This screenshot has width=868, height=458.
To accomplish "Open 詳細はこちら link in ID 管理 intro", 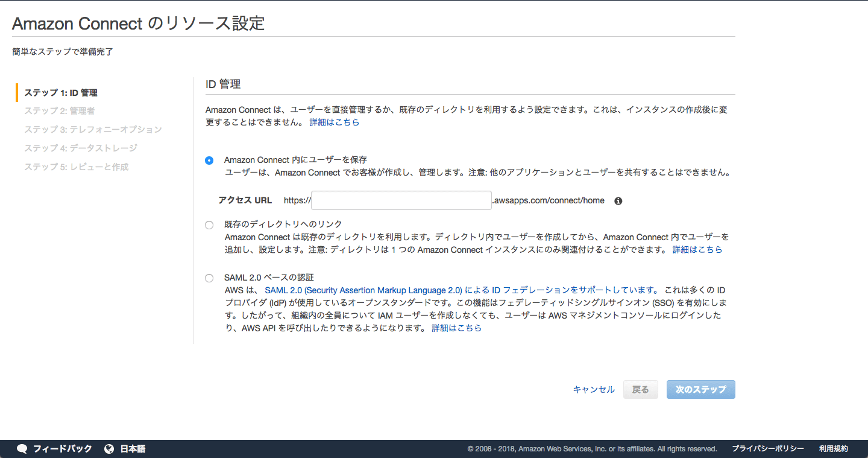I will [x=335, y=122].
